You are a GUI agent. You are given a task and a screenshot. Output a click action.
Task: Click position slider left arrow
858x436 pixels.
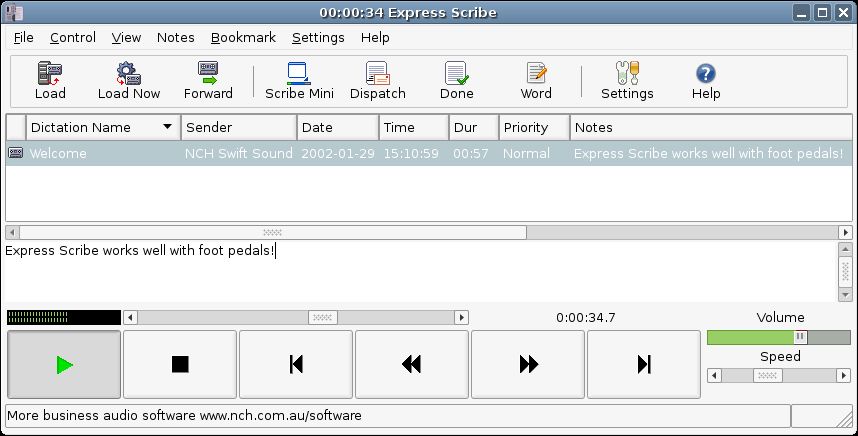click(x=130, y=317)
